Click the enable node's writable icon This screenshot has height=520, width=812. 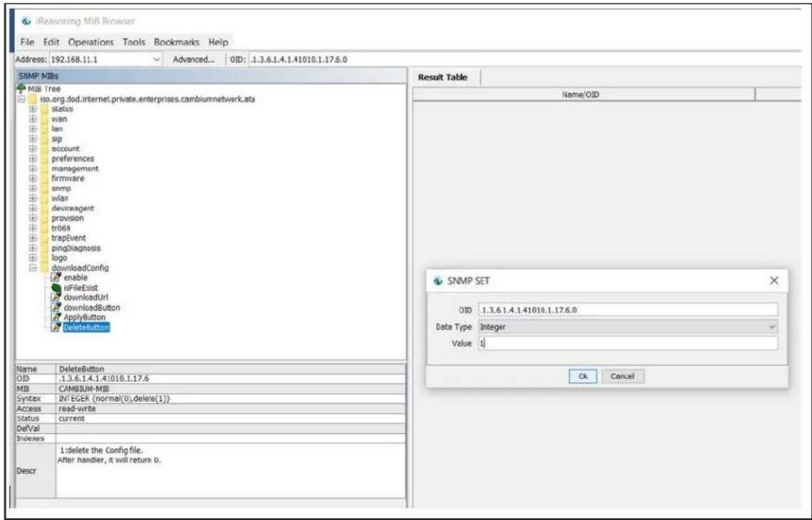pos(56,277)
